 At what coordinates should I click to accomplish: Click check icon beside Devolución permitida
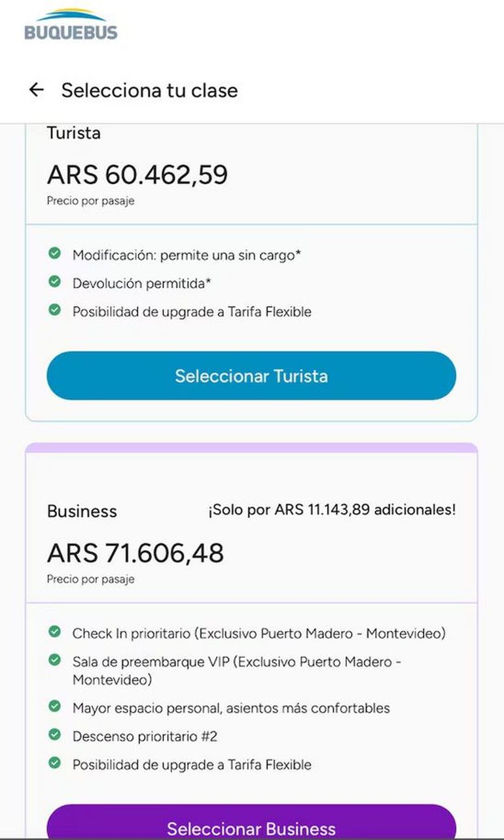tap(55, 282)
